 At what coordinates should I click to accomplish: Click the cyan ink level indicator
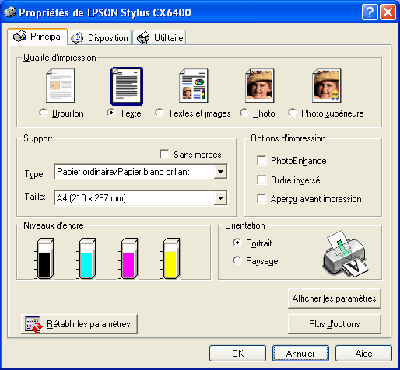click(x=86, y=258)
